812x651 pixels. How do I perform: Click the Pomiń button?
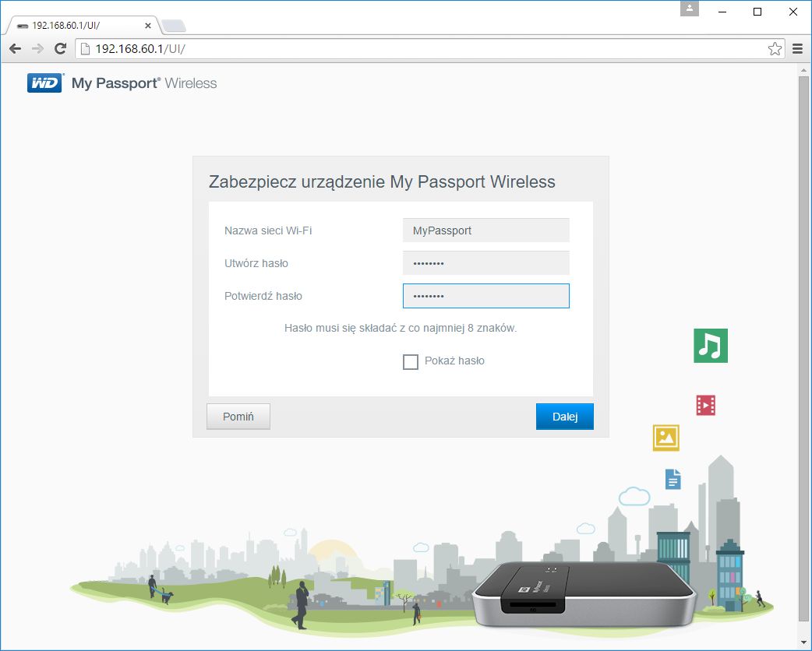coord(238,416)
